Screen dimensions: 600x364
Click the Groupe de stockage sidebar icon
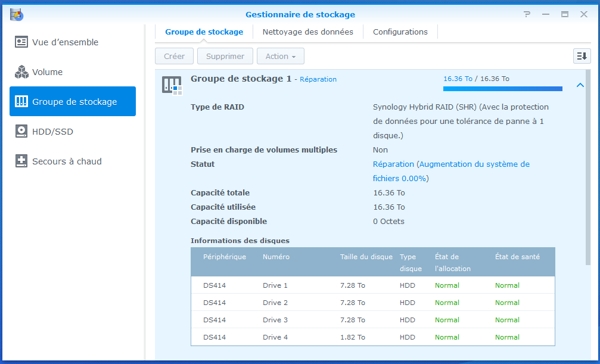21,102
